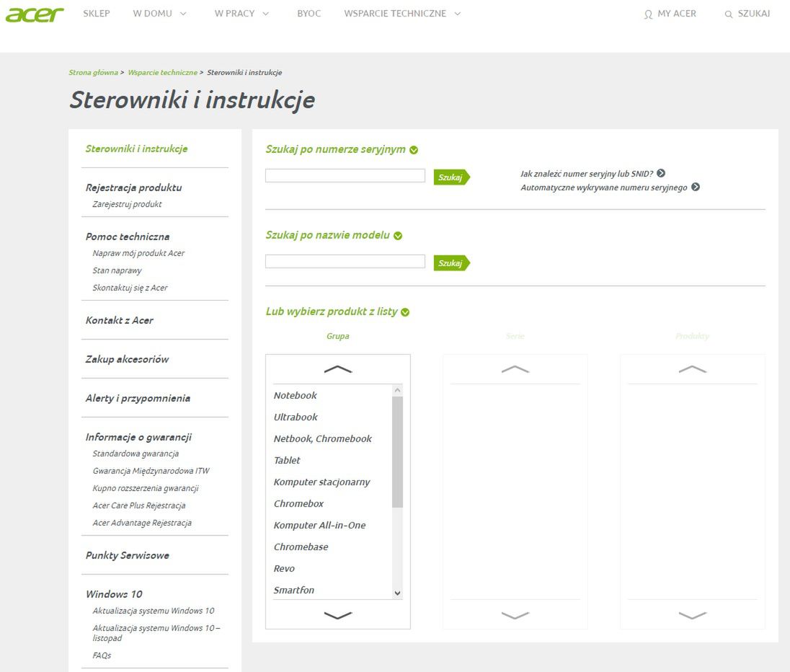The image size is (790, 672).
Task: Open 'Kontakt z Acer' in sidebar
Action: (x=120, y=320)
